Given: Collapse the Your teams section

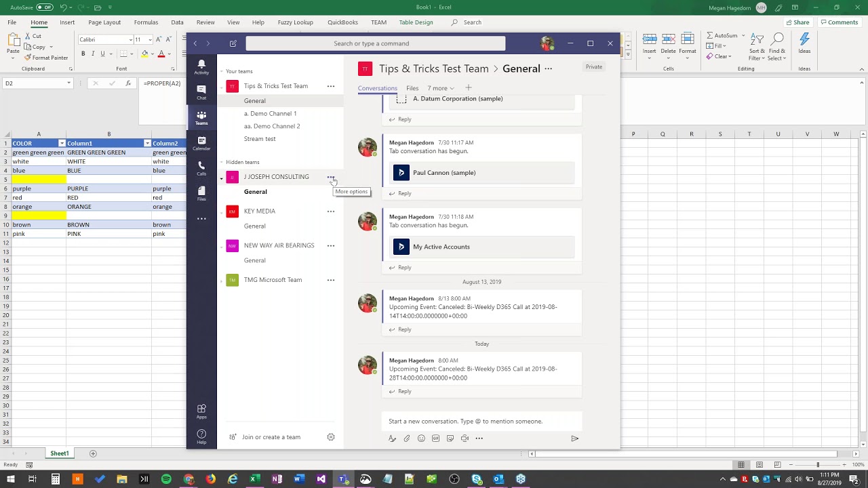Looking at the screenshot, I should pos(221,71).
